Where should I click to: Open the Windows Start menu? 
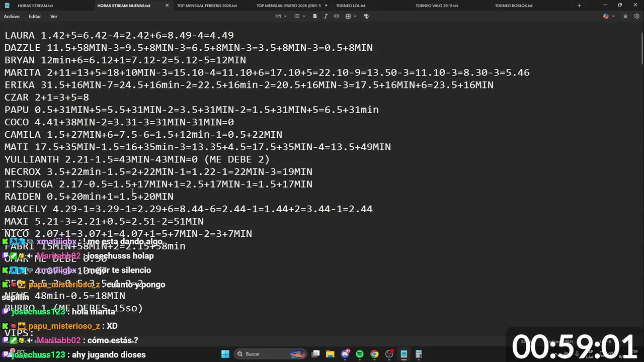point(225,354)
